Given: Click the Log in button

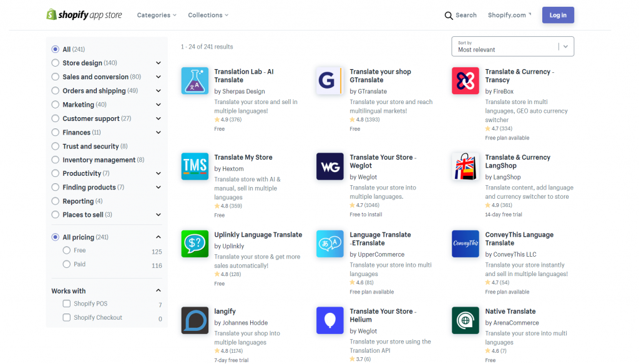Looking at the screenshot, I should tap(557, 14).
